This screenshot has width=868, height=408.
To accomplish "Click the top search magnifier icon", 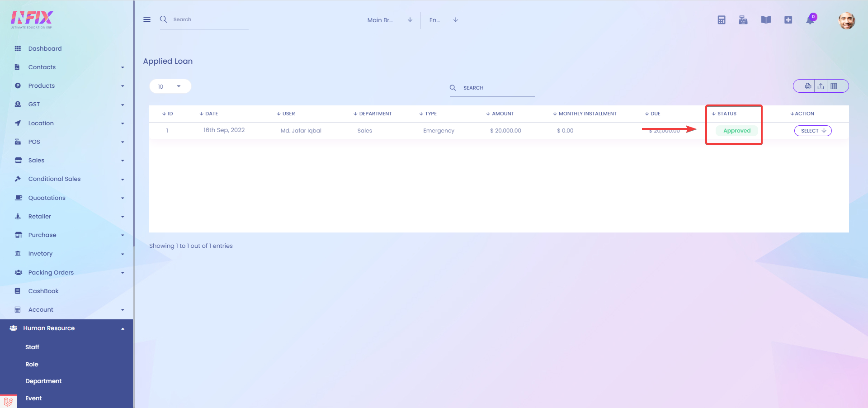I will (x=164, y=19).
